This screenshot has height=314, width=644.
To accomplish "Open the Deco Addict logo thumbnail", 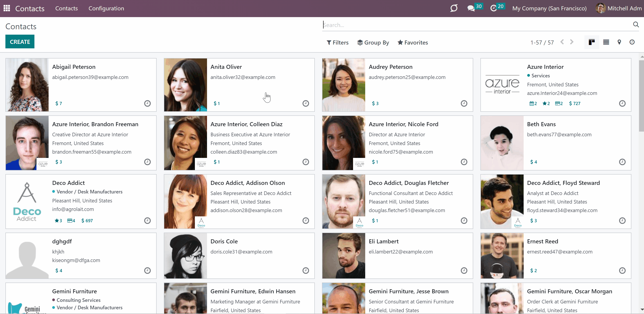I will 27,202.
